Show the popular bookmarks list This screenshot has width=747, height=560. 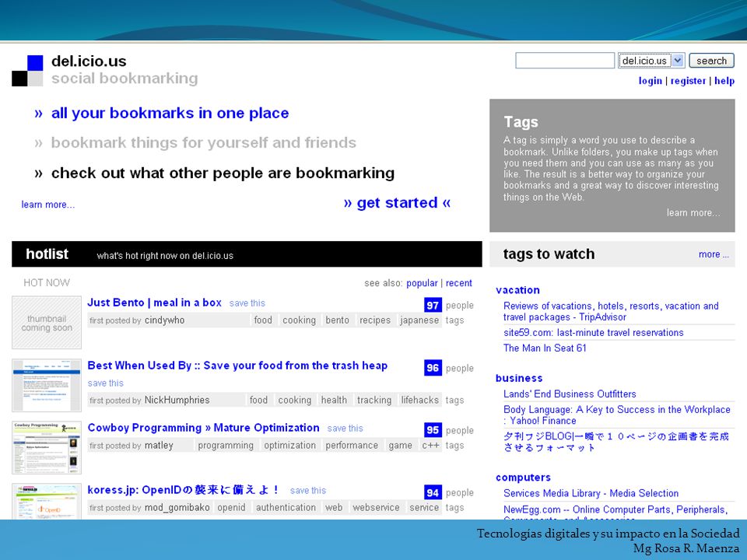[422, 283]
